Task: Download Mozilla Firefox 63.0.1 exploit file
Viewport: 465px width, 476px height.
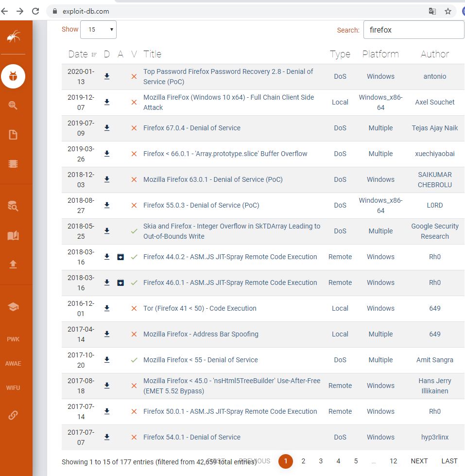Action: tap(107, 180)
